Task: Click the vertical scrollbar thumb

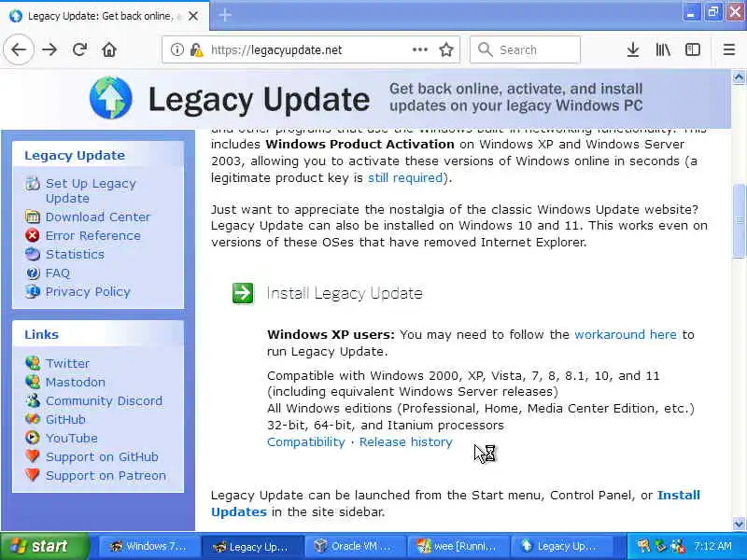Action: pos(739,220)
